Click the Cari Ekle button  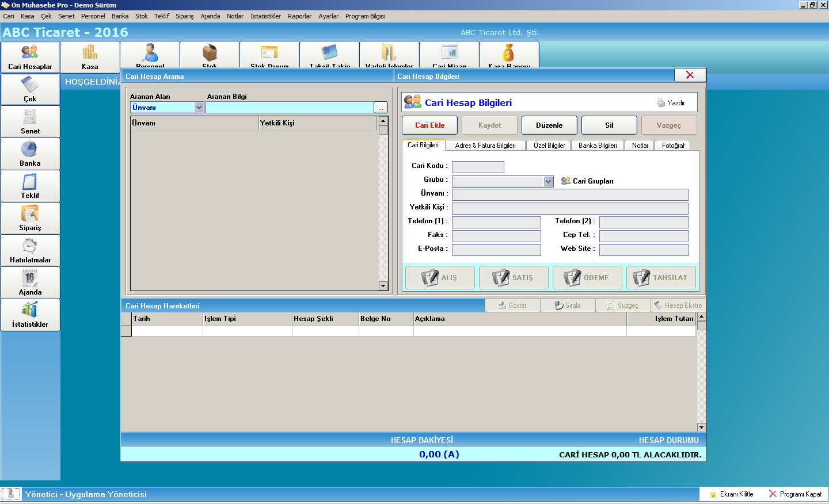tap(430, 125)
